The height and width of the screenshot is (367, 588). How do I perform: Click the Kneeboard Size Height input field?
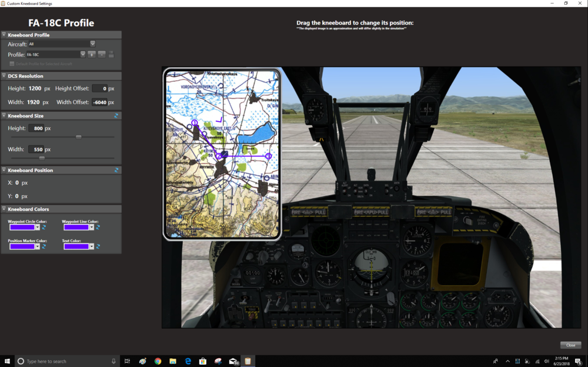pyautogui.click(x=36, y=128)
